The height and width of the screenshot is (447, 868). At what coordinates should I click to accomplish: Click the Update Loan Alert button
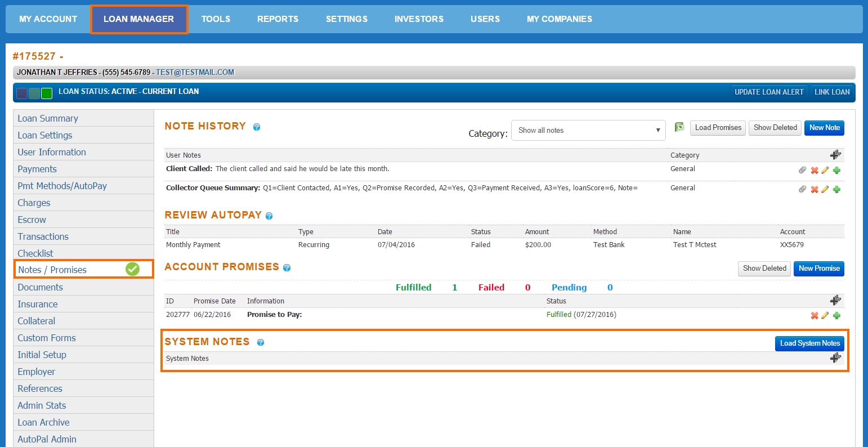(769, 92)
